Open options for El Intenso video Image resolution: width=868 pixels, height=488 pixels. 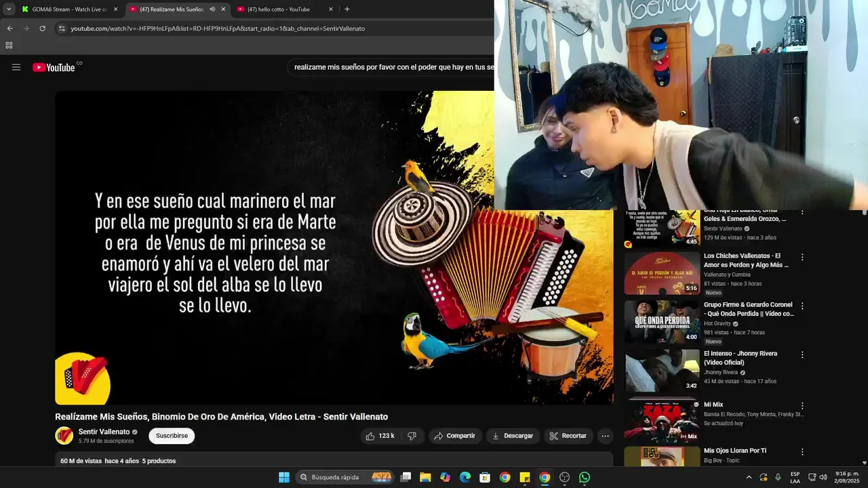[x=802, y=354]
